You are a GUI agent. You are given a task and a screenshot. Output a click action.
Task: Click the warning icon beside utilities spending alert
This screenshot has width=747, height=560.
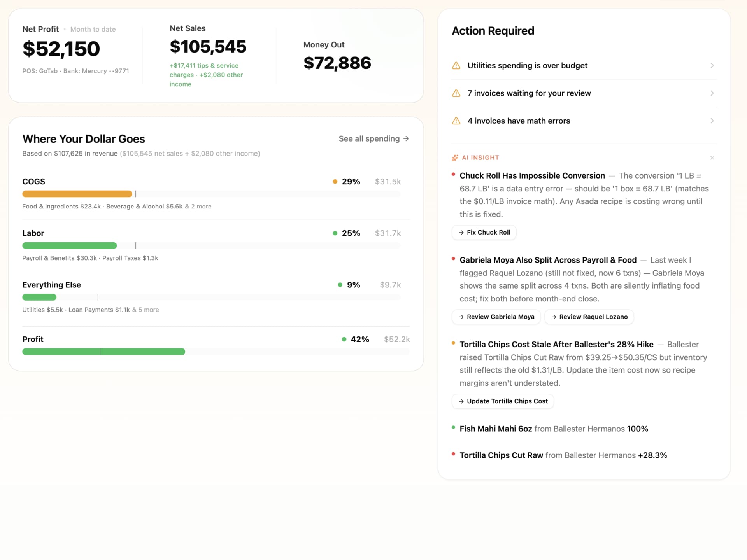(456, 65)
